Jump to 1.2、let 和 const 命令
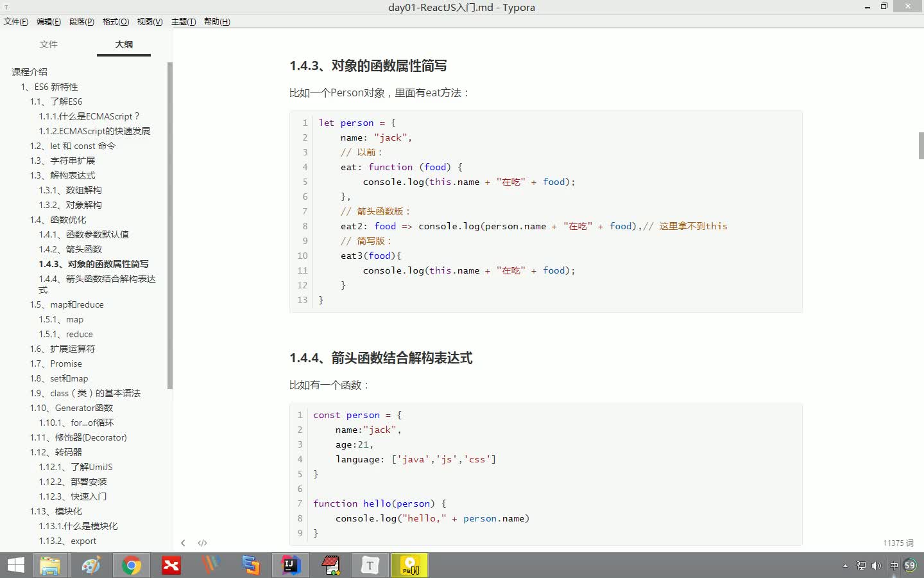 (x=73, y=146)
